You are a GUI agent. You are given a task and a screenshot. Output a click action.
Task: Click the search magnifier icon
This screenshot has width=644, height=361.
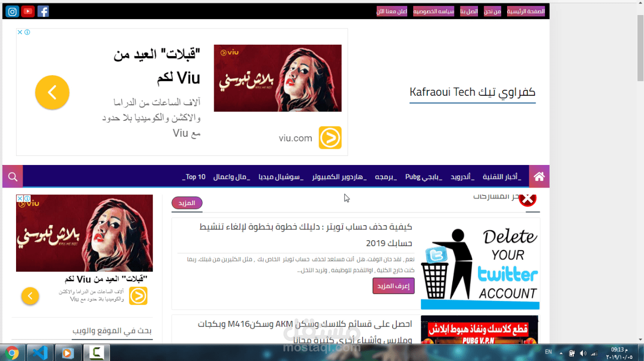(x=13, y=176)
